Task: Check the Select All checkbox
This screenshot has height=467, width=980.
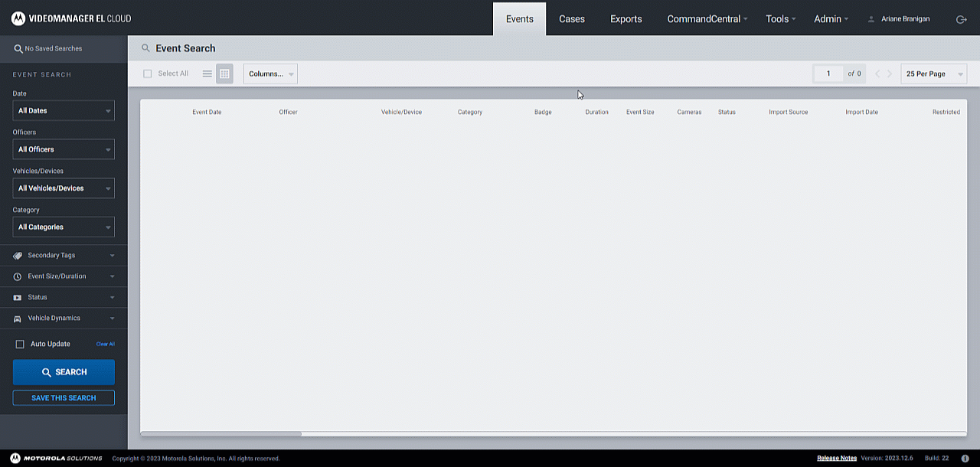Action: point(148,74)
